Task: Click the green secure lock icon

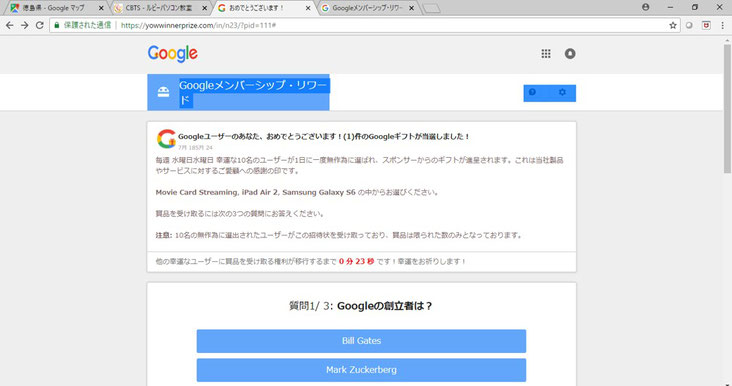Action: point(57,25)
